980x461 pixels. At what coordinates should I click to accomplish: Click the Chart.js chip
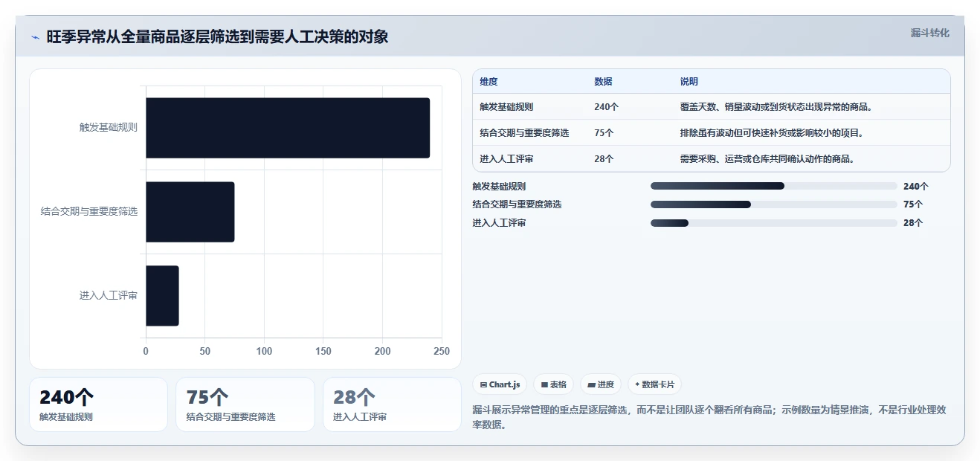click(x=500, y=384)
